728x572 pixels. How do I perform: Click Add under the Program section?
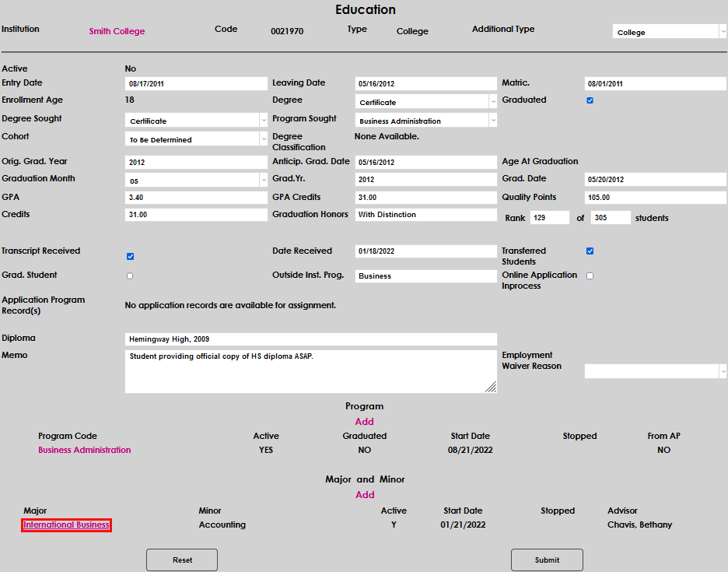(365, 422)
